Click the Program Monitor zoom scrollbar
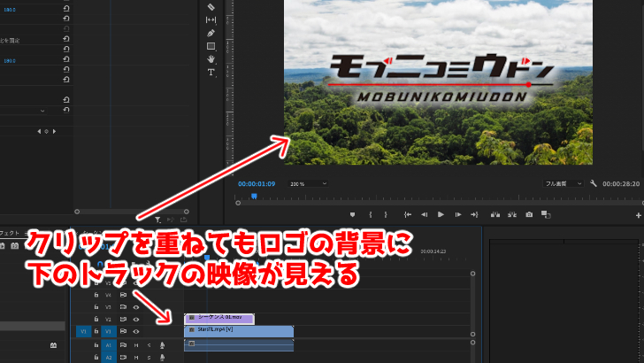 441,203
